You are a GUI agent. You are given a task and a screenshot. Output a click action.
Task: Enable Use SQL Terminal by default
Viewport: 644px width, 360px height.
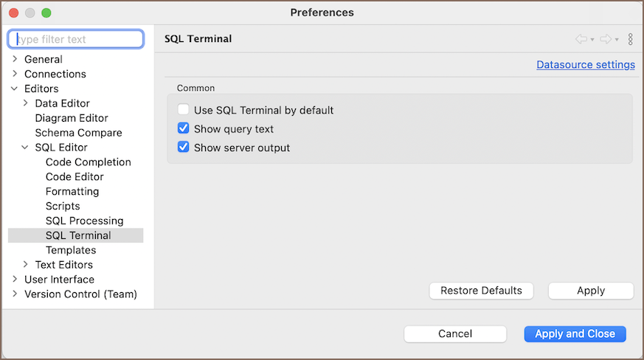184,110
